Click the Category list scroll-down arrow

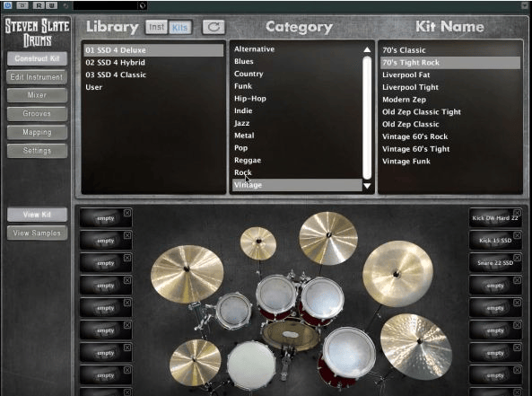point(367,186)
